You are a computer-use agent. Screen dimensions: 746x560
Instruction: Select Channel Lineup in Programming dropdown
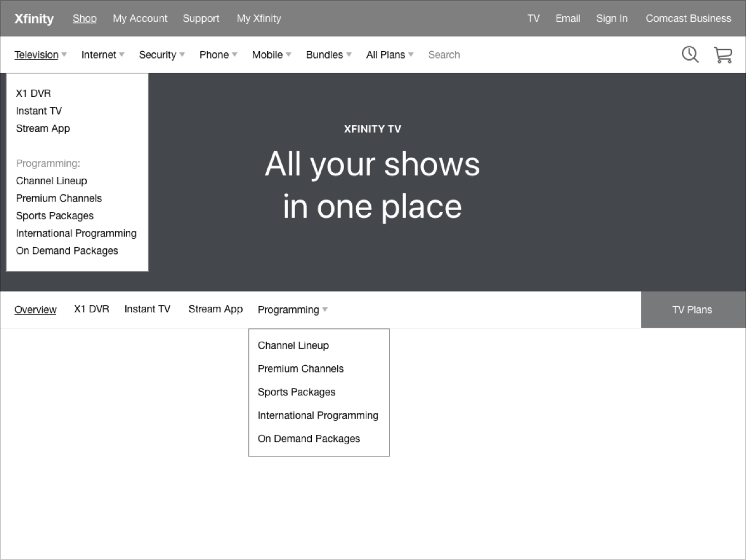click(x=293, y=345)
